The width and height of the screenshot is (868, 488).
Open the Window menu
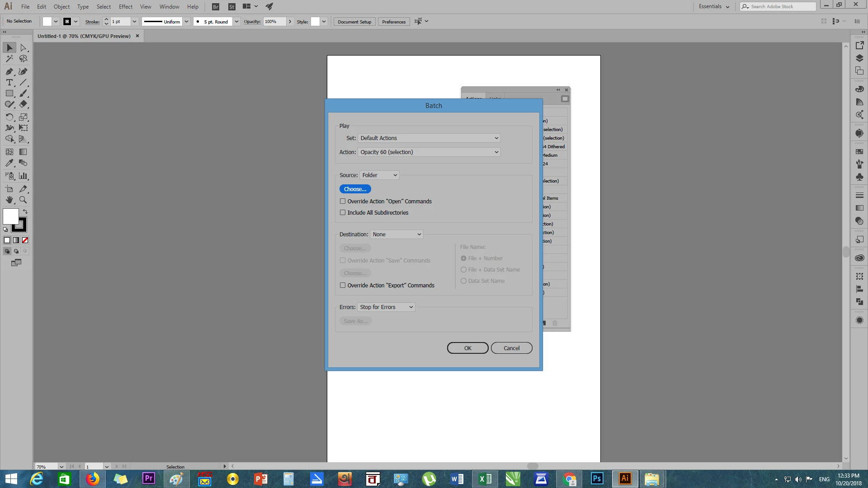(x=169, y=7)
